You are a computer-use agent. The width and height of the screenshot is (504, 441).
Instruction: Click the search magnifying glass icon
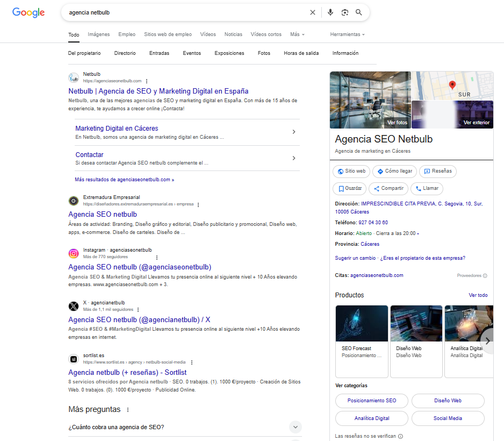pyautogui.click(x=358, y=12)
